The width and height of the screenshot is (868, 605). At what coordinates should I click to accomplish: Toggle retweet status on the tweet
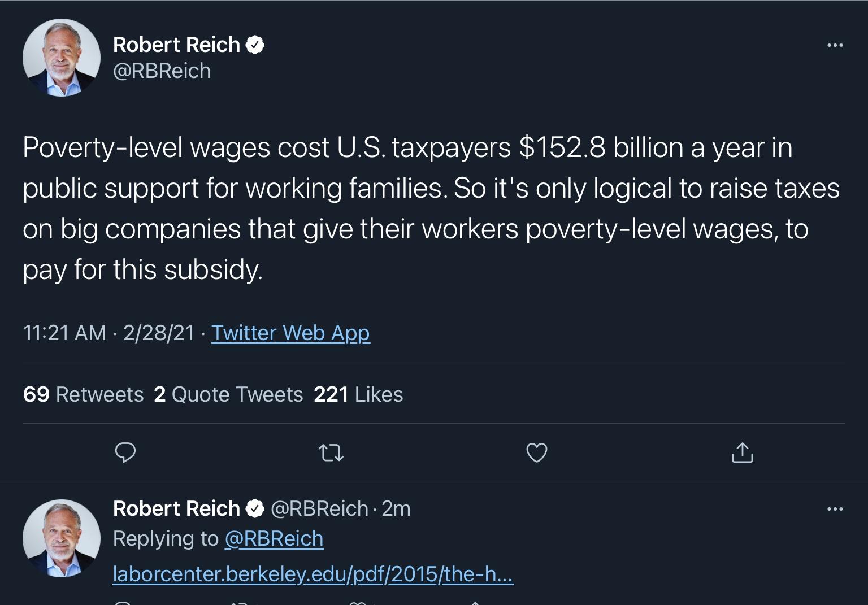click(x=331, y=452)
